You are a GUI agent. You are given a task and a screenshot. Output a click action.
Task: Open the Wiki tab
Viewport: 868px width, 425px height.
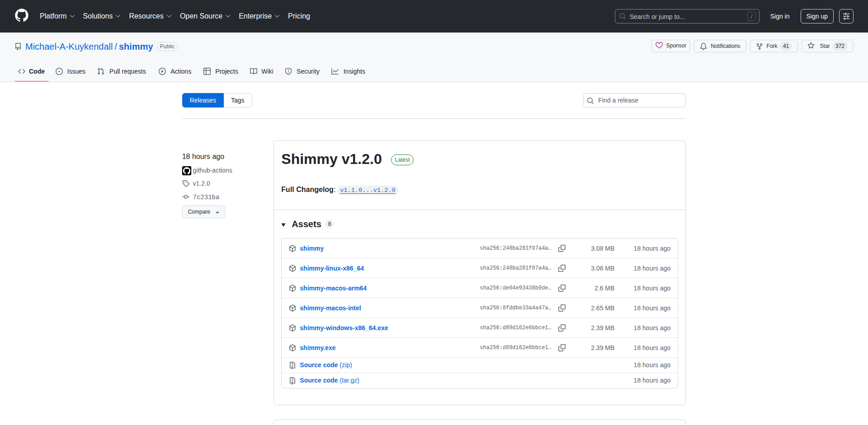pyautogui.click(x=262, y=71)
